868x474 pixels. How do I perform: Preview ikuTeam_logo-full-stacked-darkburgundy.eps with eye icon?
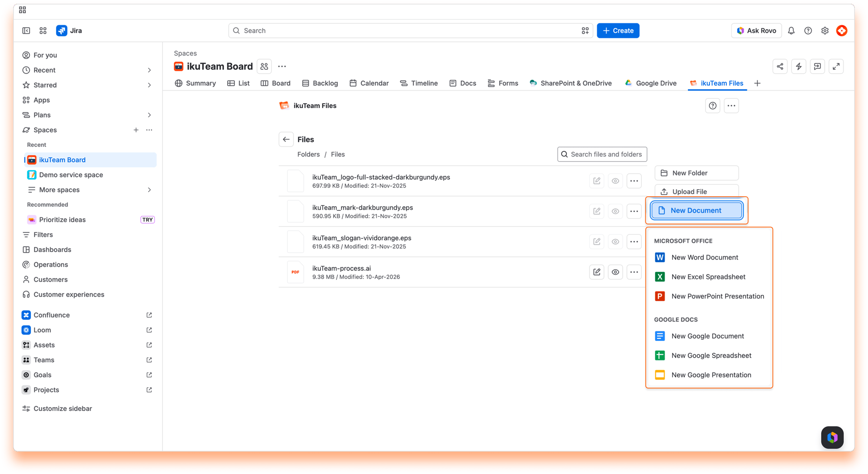(x=615, y=181)
